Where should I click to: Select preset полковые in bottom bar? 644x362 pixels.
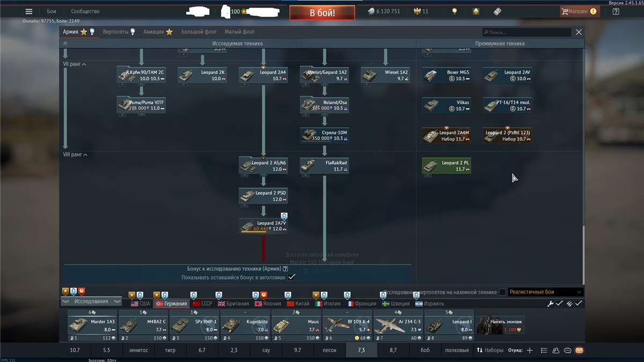457,350
